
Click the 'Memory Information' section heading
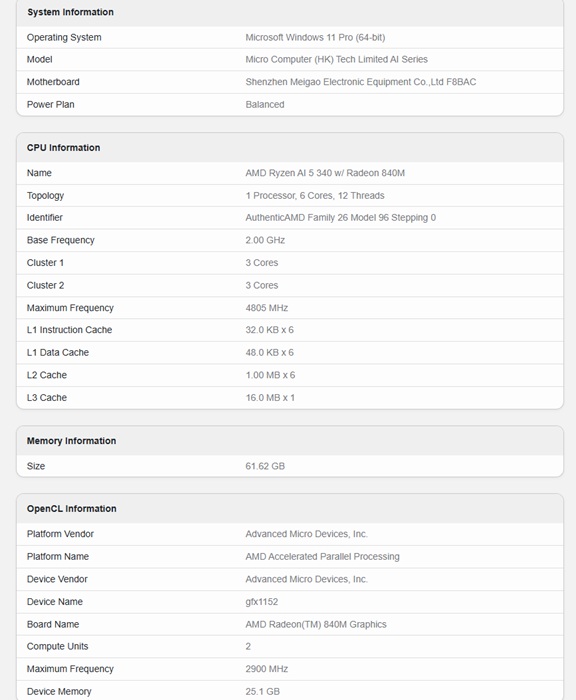pos(71,441)
